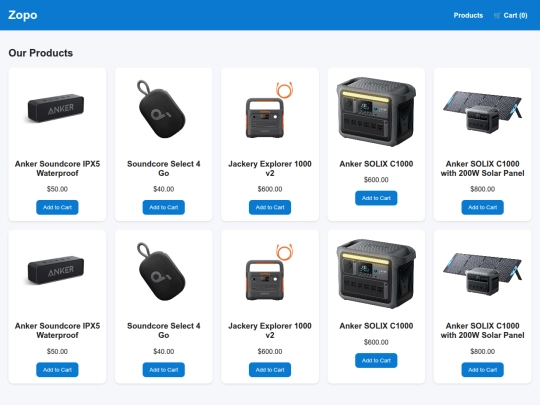Viewport: 540px width, 405px height.
Task: Add bottom-row Jackery Explorer 1000 v2 to cart
Action: click(270, 370)
